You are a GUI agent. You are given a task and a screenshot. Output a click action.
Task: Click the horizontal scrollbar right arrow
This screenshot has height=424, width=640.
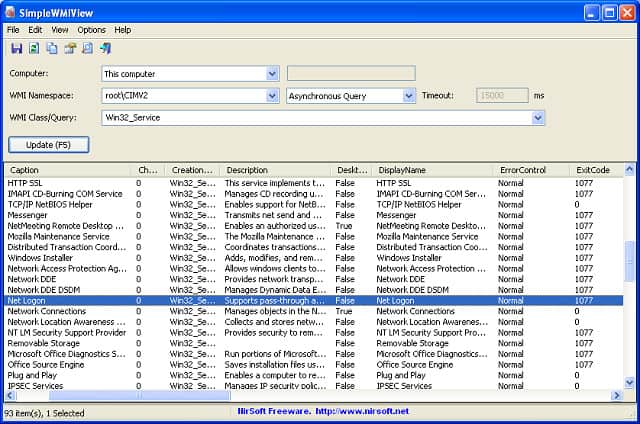(x=616, y=395)
